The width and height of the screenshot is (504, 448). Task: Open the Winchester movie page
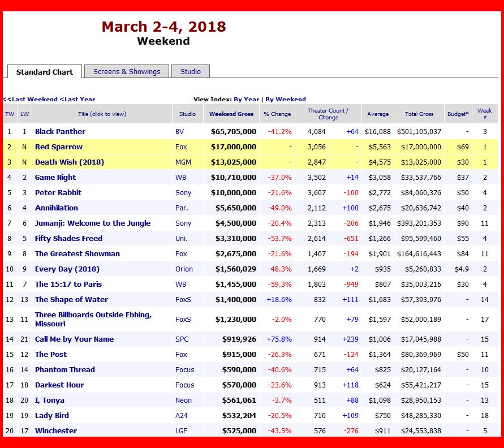[56, 430]
